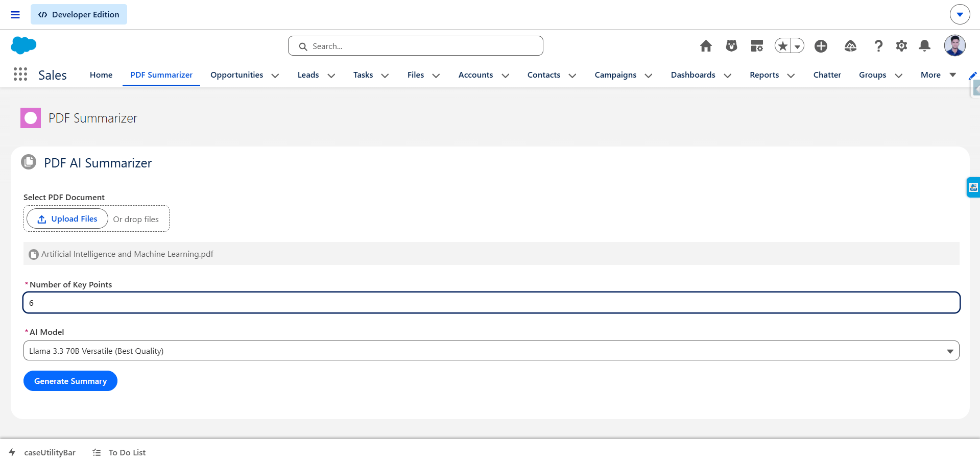980x462 pixels.
Task: Select the Artificial Intelligence and Machine Learning.pdf file
Action: 127,254
